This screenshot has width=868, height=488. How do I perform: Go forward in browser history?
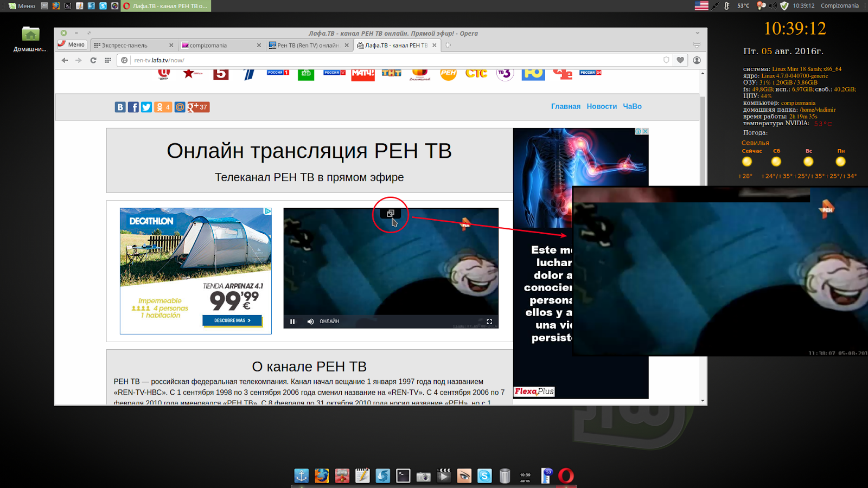tap(79, 60)
